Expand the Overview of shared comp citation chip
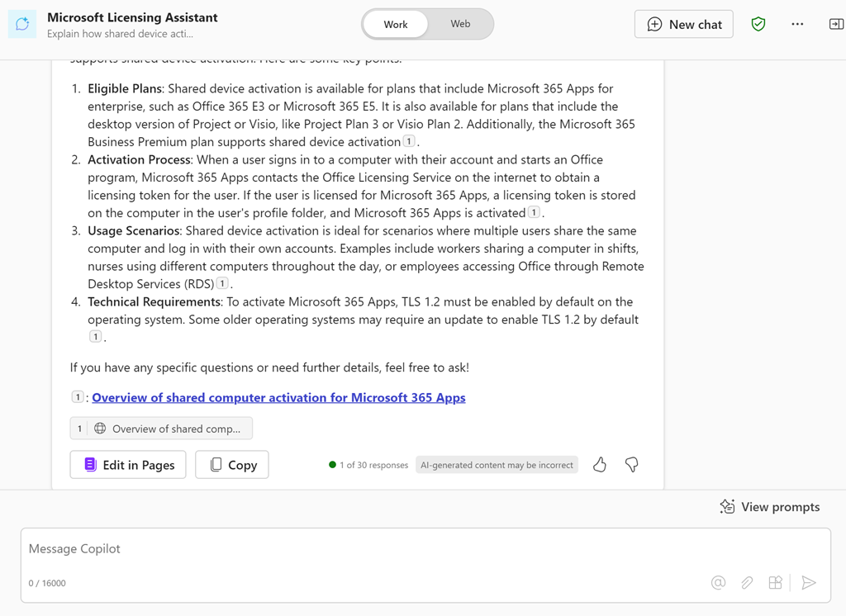The width and height of the screenshot is (846, 616). pos(161,429)
